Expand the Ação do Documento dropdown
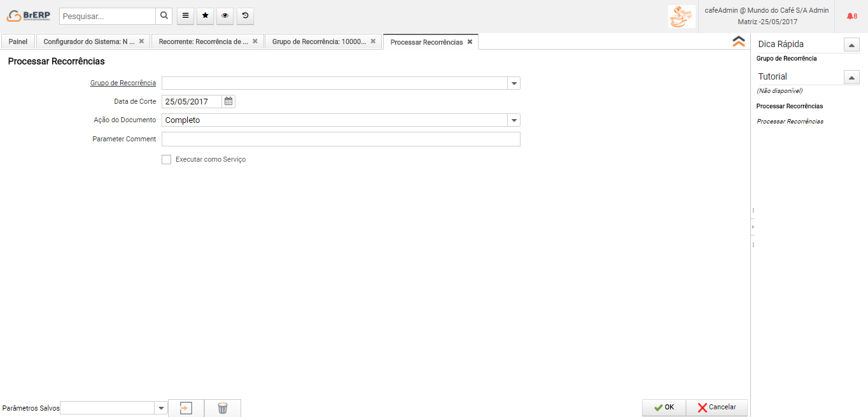Image resolution: width=868 pixels, height=417 pixels. [x=514, y=120]
